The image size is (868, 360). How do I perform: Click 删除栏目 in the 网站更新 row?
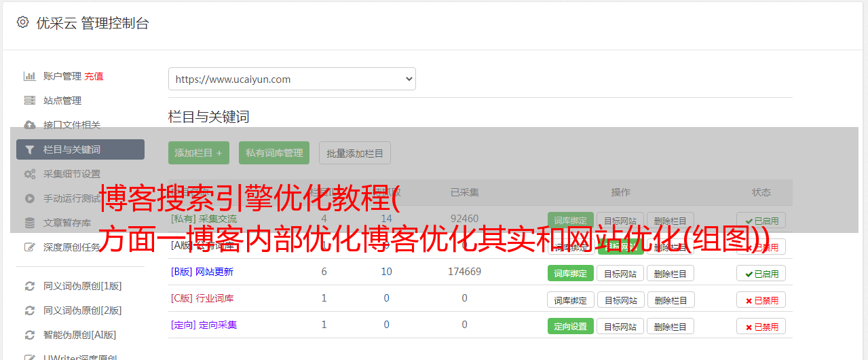click(671, 273)
